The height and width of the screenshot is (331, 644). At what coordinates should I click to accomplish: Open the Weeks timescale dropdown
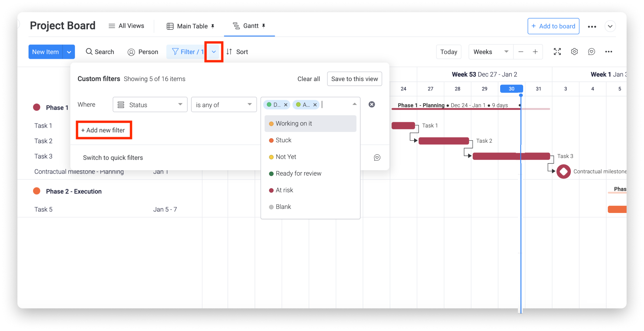tap(490, 52)
